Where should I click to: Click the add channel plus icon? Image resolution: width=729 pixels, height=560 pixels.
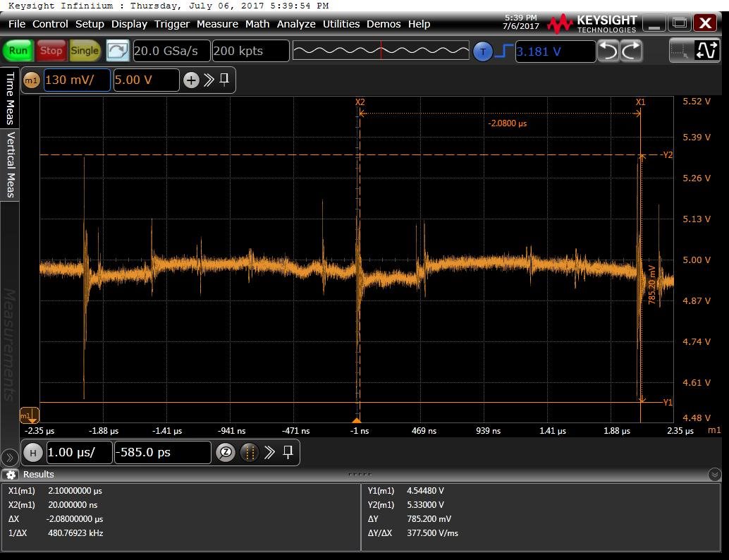191,80
